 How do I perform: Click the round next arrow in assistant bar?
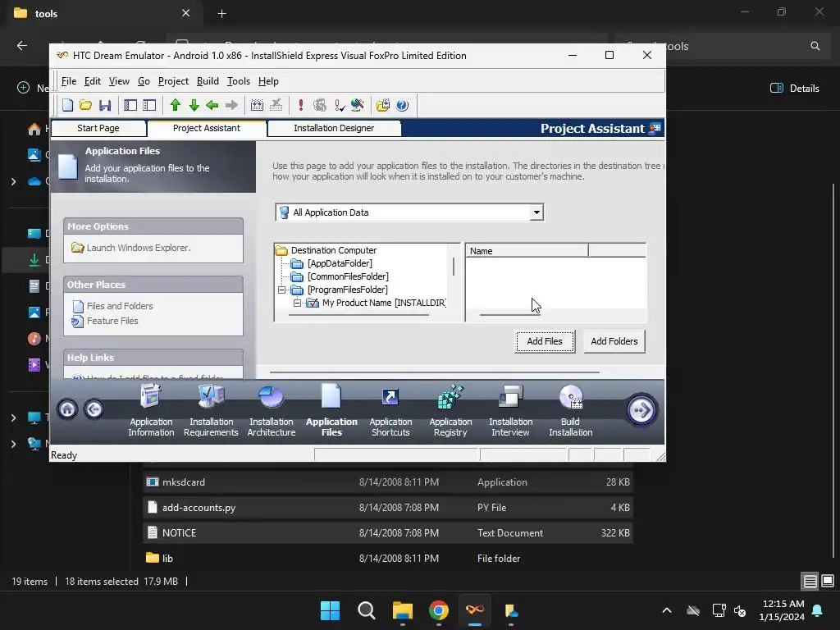click(x=641, y=410)
